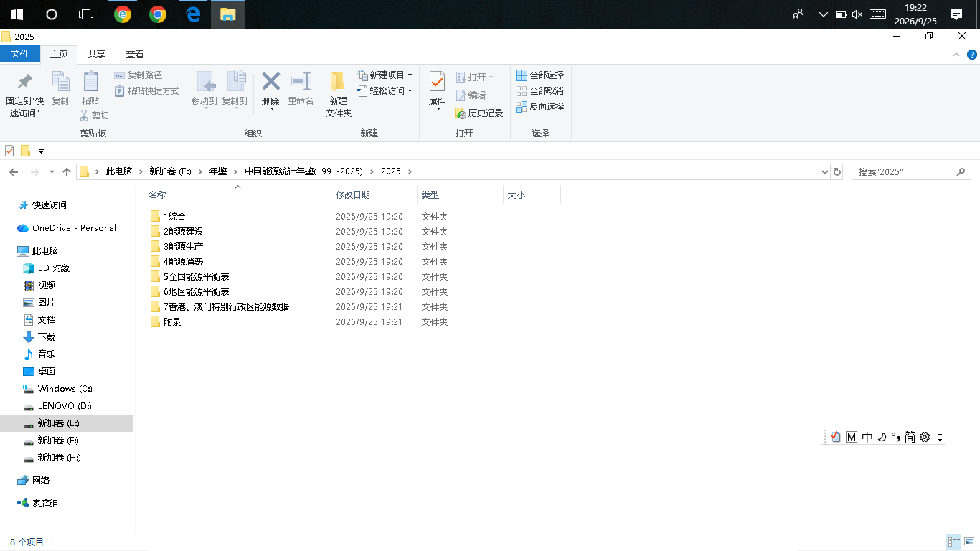Click the search magnifier icon
The height and width of the screenshot is (551, 980).
(x=961, y=172)
